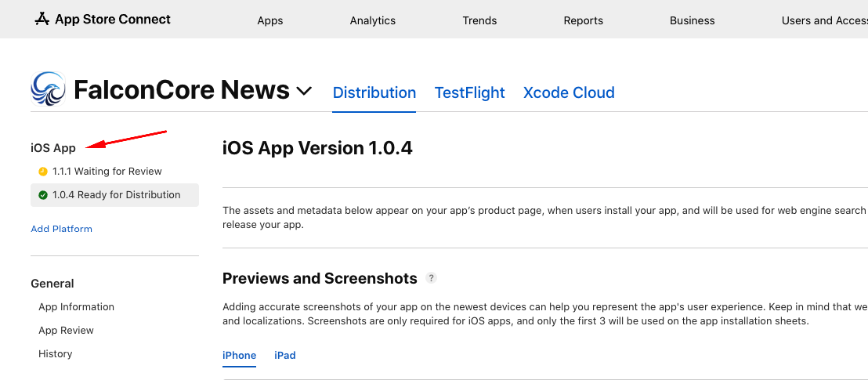This screenshot has height=380, width=868.
Task: Open the Xcode Cloud tab
Action: [568, 92]
